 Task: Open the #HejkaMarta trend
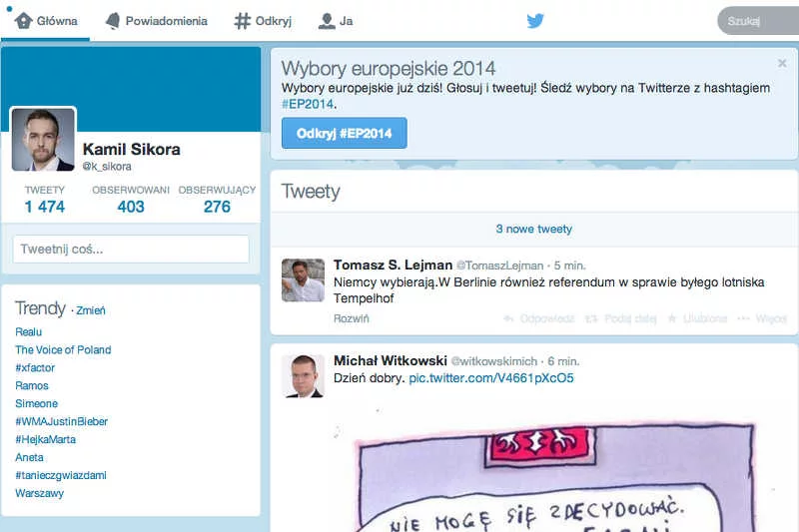45,439
